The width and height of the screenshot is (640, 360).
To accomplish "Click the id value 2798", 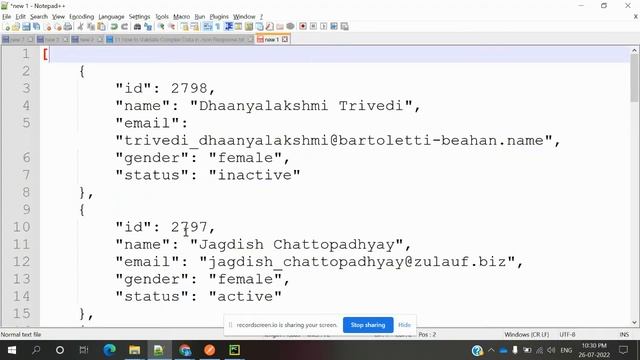I will [x=189, y=88].
